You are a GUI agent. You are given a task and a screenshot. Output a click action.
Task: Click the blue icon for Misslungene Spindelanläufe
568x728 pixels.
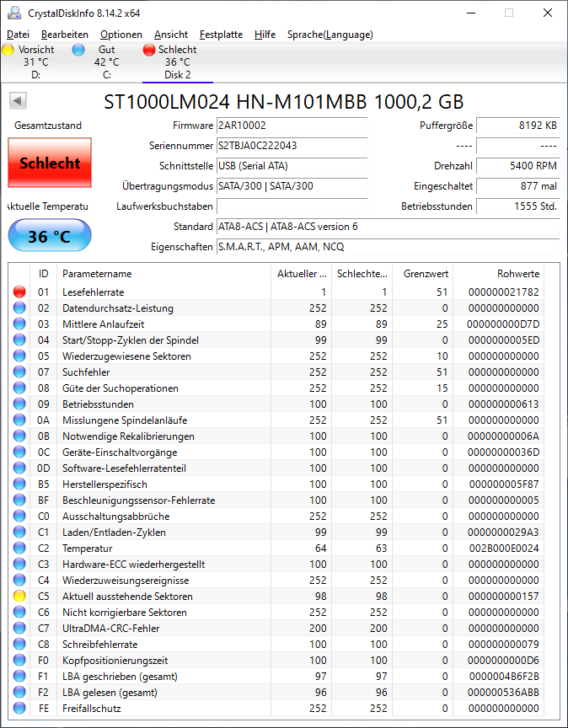19,420
